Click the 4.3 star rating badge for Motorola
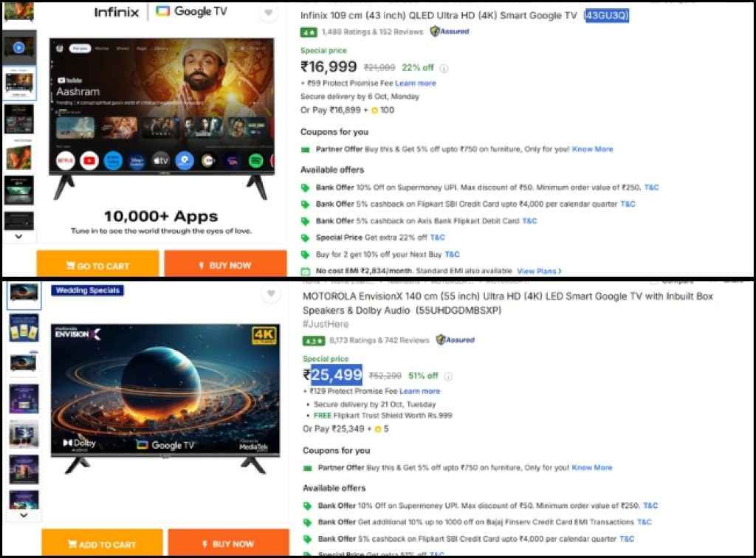 pyautogui.click(x=313, y=341)
